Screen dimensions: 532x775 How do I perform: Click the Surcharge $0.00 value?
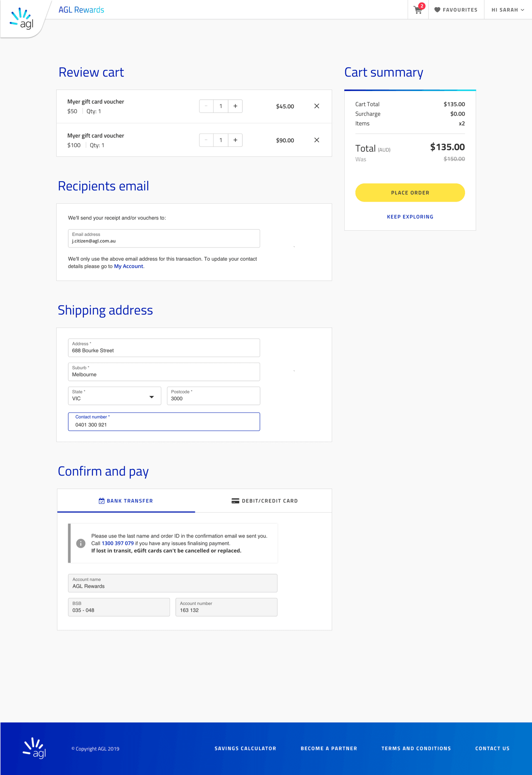point(457,114)
